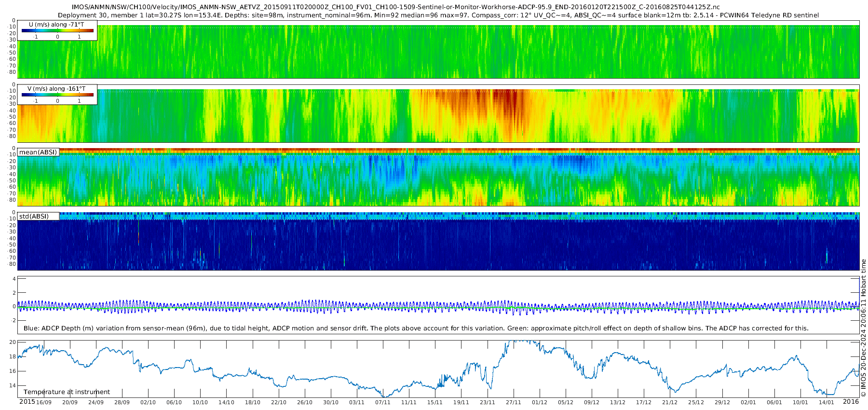Click the 2016 year label on time axis

pyautogui.click(x=851, y=402)
